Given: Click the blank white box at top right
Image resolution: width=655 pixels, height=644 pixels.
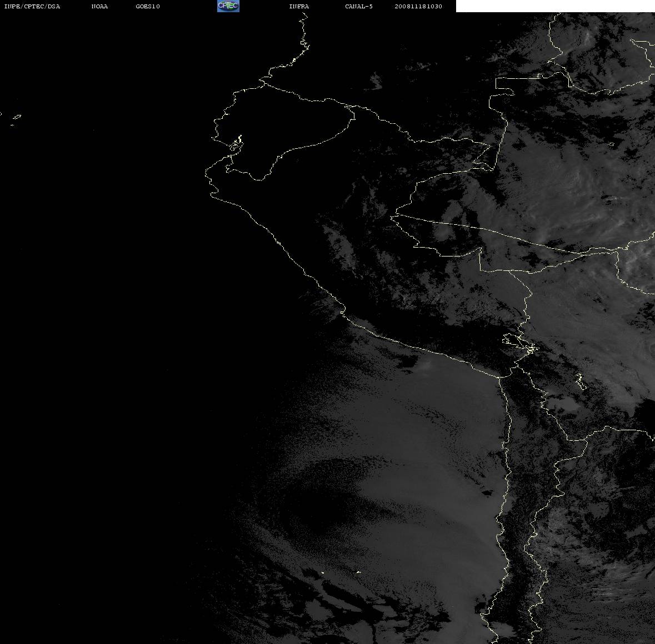Looking at the screenshot, I should [x=555, y=6].
